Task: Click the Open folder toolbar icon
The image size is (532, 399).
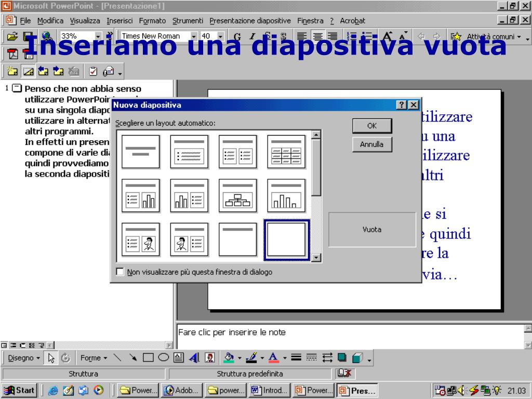Action: (x=12, y=36)
